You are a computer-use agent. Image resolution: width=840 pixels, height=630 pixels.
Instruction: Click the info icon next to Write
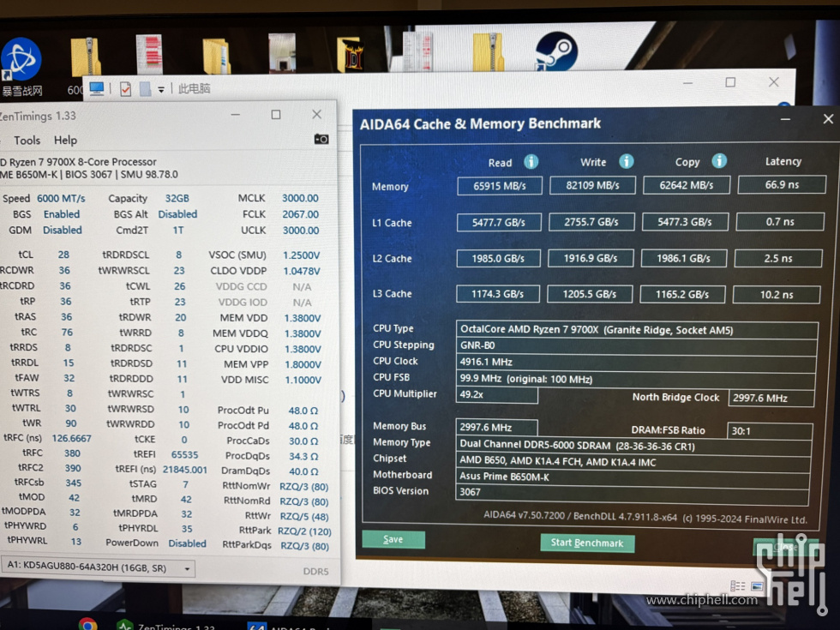(627, 161)
